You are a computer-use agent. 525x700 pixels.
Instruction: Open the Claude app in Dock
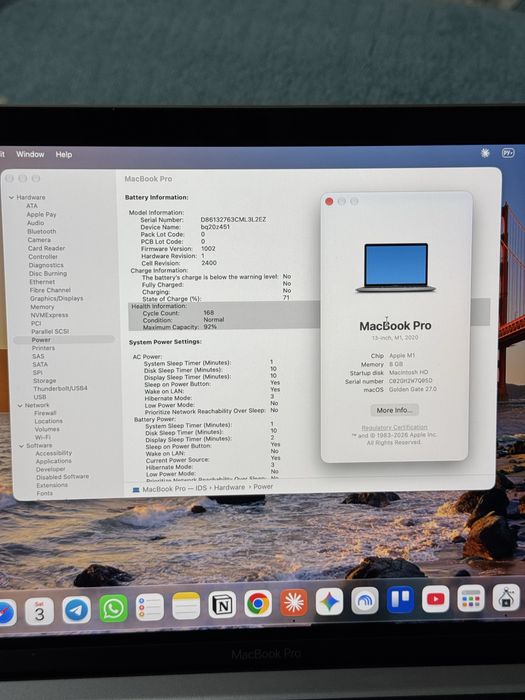(294, 602)
